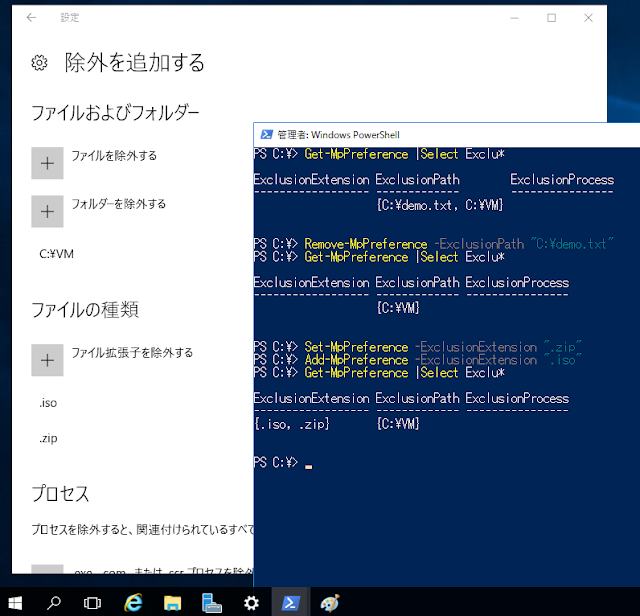
Task: Click the {C:¥demo.txt, C:¥VM} output in PowerShell
Action: pyautogui.click(x=440, y=205)
